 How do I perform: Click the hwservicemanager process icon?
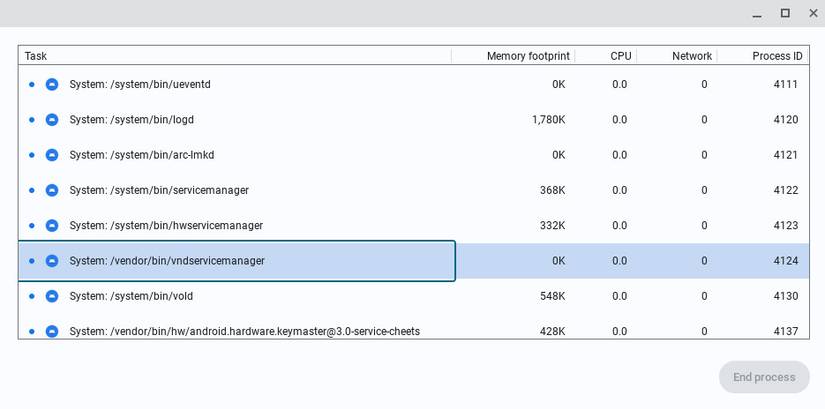tap(52, 226)
